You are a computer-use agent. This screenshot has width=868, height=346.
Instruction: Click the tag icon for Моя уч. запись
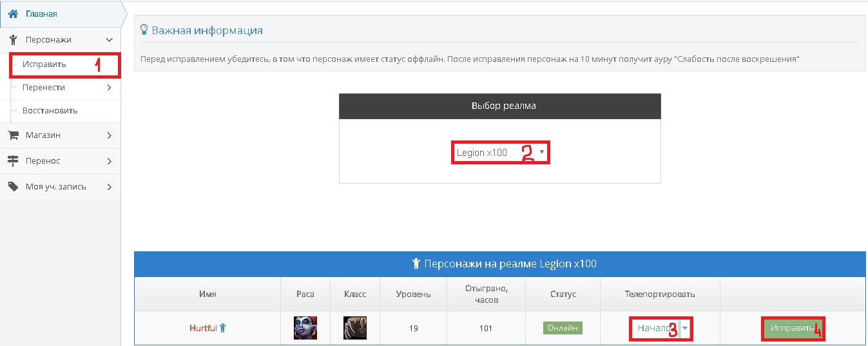[x=12, y=187]
